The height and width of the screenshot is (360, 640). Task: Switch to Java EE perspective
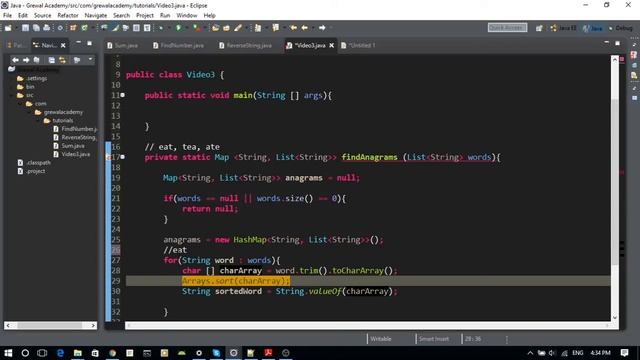pos(563,28)
